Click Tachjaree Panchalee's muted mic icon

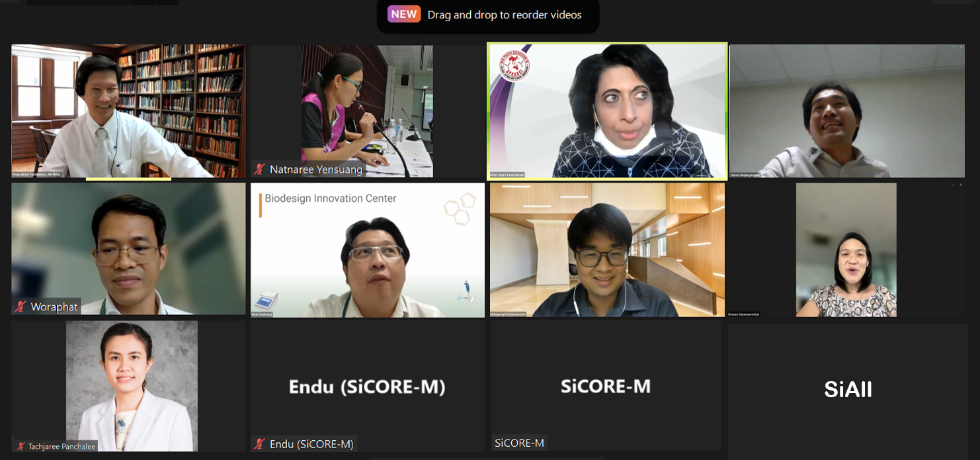coord(21,446)
